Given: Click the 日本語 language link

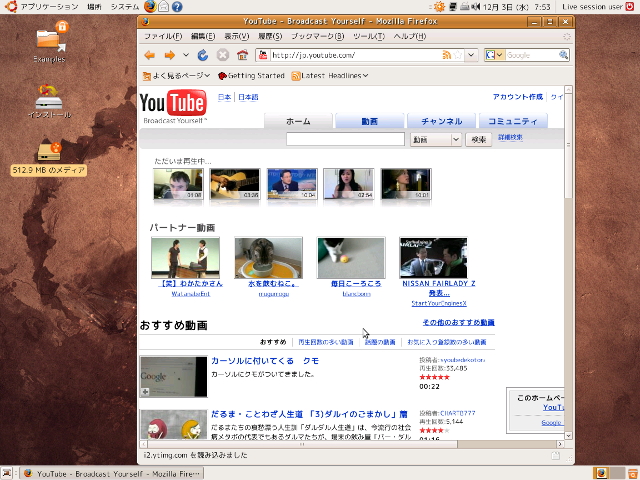Looking at the screenshot, I should click(x=248, y=97).
